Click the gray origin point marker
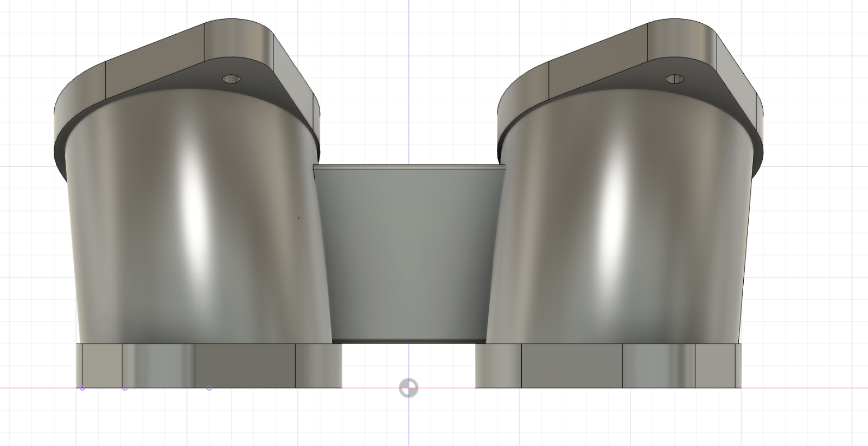 point(409,388)
